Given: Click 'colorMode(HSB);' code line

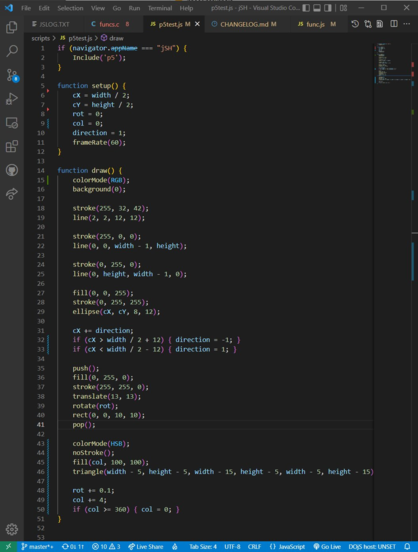Looking at the screenshot, I should (x=101, y=444).
